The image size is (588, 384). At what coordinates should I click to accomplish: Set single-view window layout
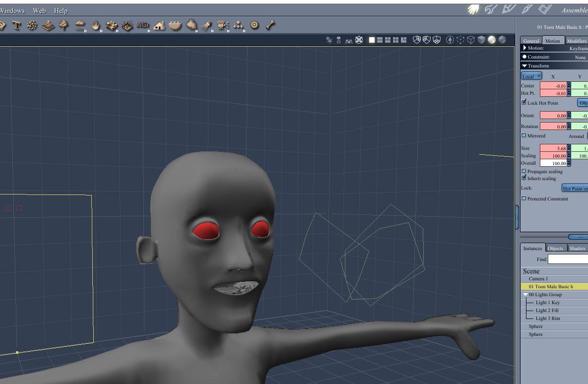(x=372, y=40)
